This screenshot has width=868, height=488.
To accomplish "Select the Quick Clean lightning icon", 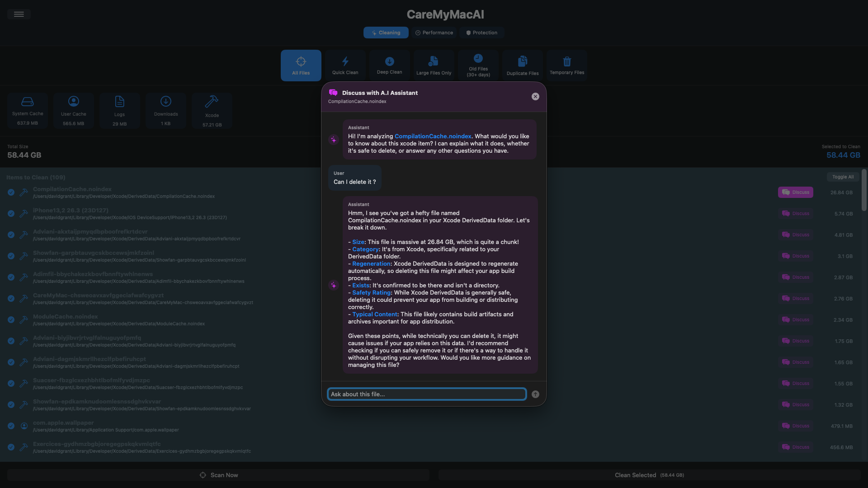I will pos(345,61).
